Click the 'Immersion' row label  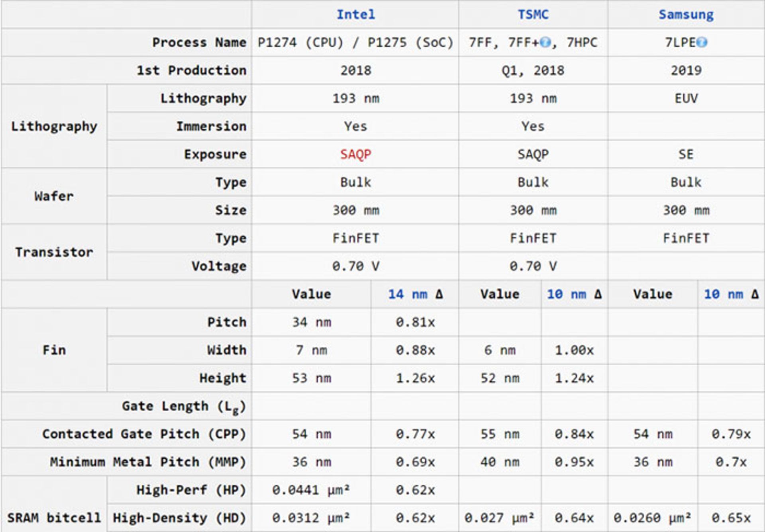(211, 126)
